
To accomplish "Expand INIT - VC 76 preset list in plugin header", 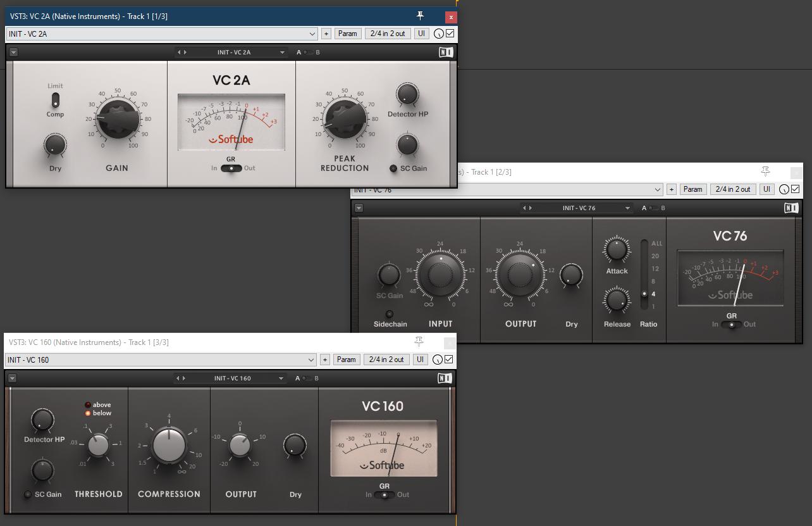I will pos(627,208).
